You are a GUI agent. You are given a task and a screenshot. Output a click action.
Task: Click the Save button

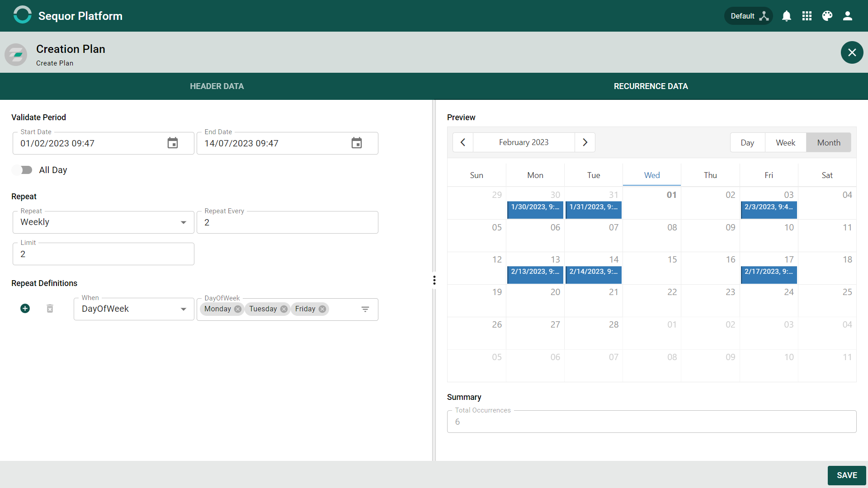(847, 475)
